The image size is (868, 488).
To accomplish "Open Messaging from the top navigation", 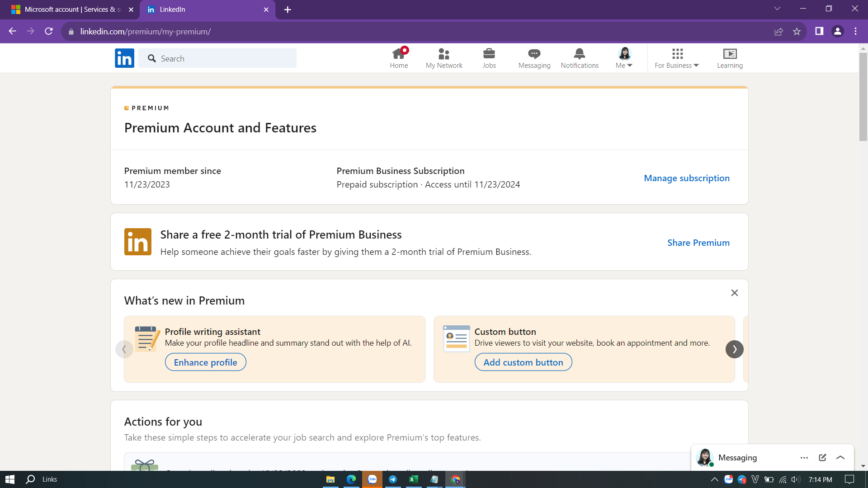I will point(534,58).
